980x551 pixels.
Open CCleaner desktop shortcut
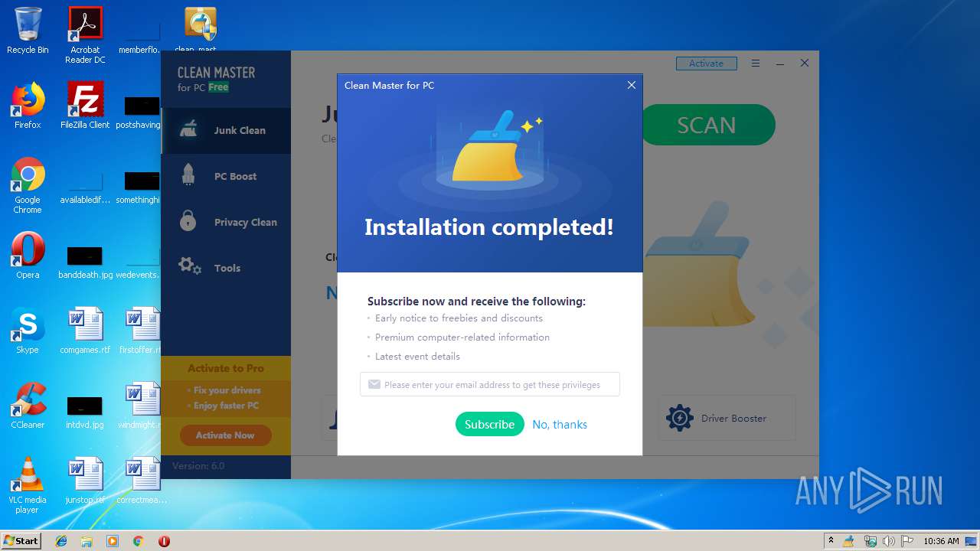[x=28, y=406]
